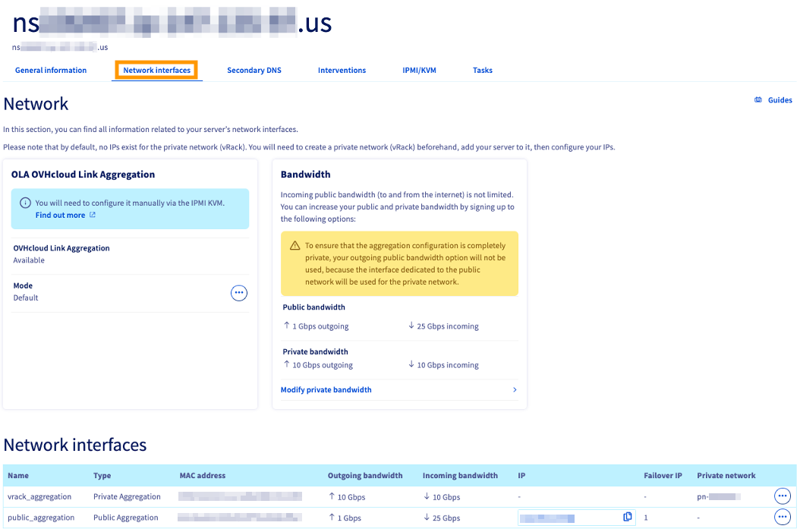Open the Tasks tab
This screenshot has height=532, width=800.
(x=482, y=71)
